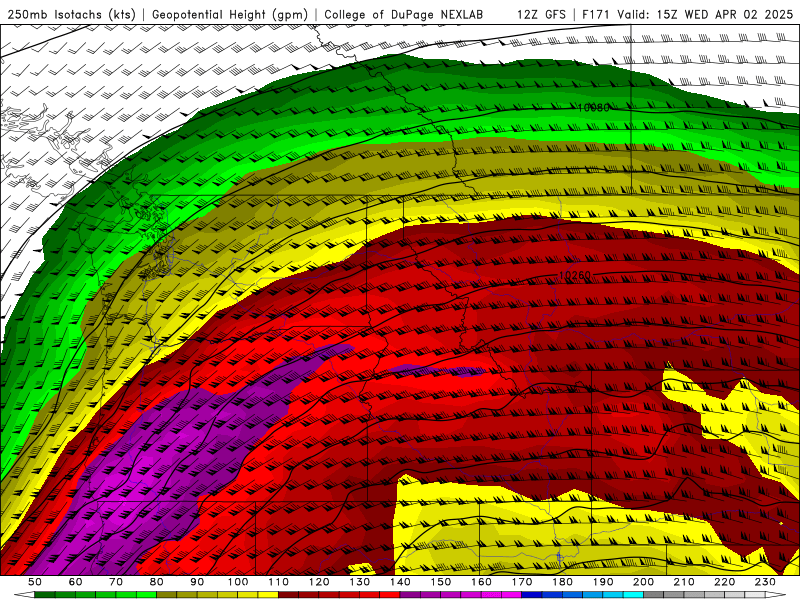Click the '12Z GFS' model run label

click(541, 14)
